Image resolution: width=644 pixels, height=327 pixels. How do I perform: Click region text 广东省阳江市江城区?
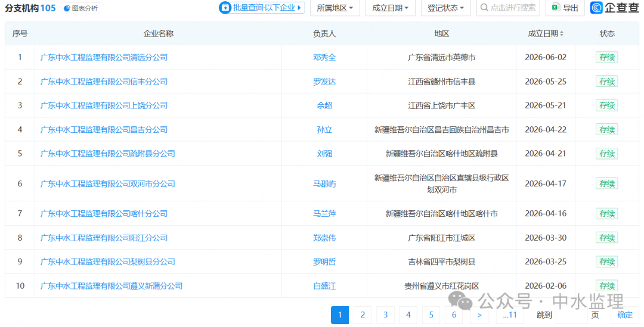[441, 238]
